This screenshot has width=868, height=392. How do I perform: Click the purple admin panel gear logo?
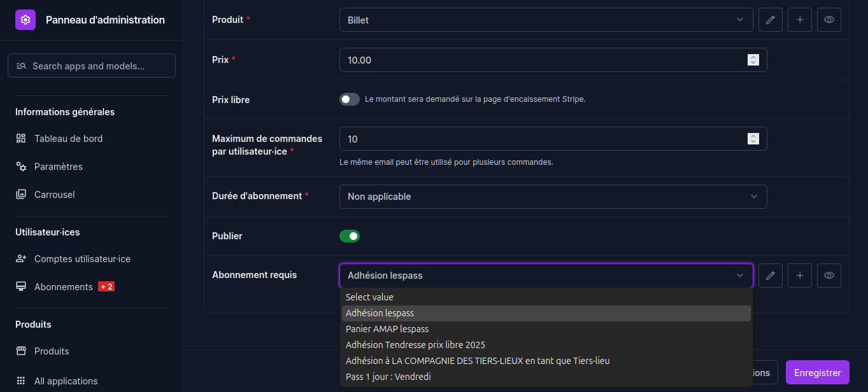point(25,20)
